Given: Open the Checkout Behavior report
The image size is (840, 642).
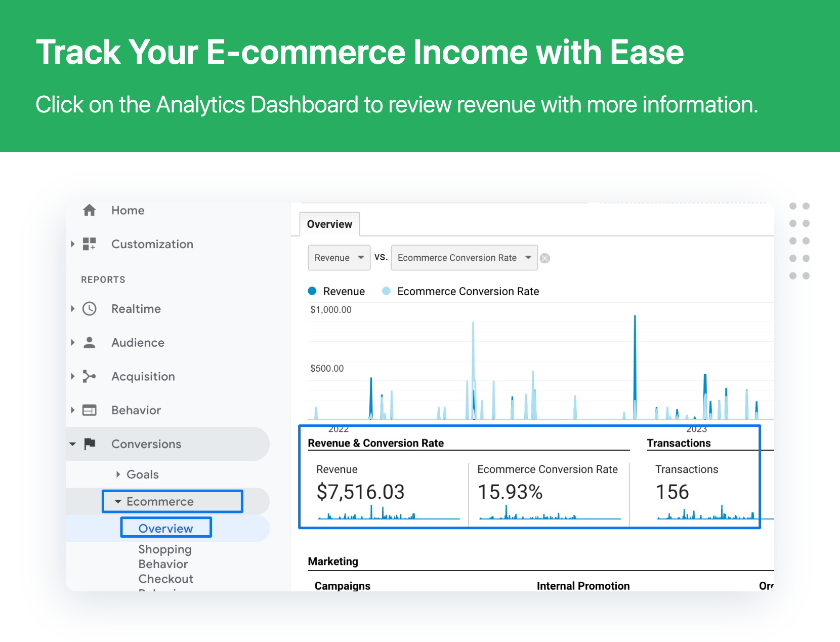Looking at the screenshot, I should (x=165, y=583).
